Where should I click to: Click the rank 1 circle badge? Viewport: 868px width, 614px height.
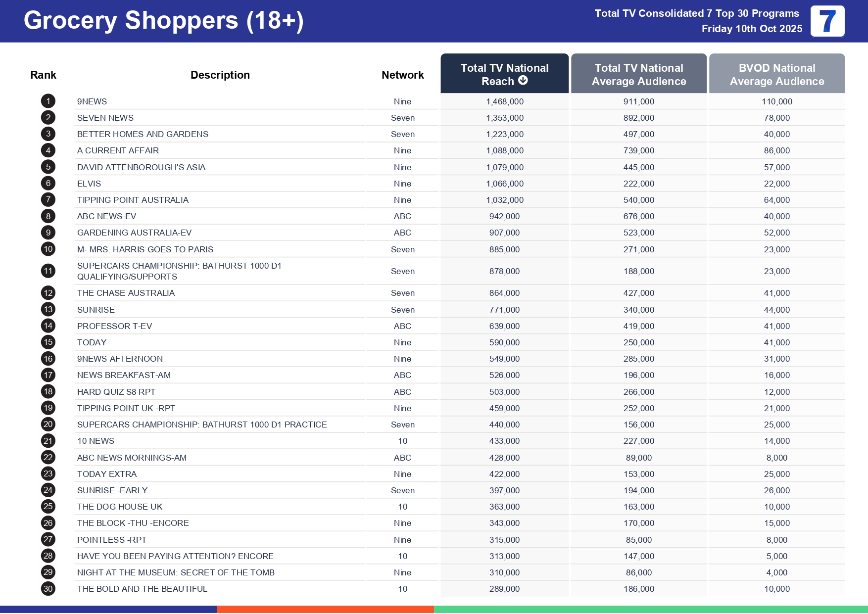(x=48, y=101)
